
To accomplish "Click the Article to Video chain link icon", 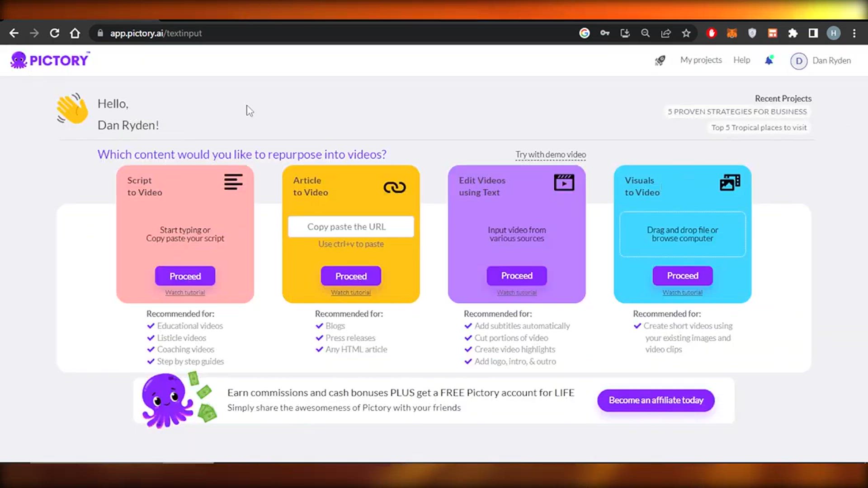I will (395, 187).
